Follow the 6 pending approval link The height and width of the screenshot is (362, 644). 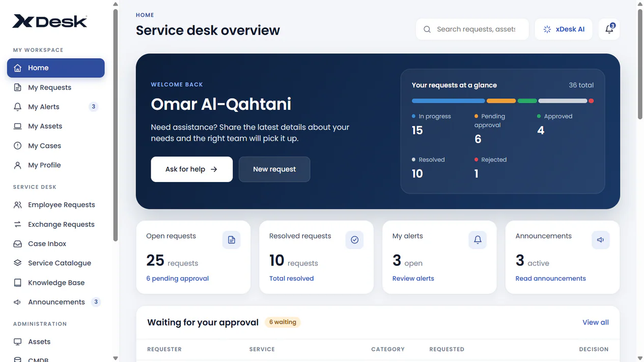coord(178,279)
